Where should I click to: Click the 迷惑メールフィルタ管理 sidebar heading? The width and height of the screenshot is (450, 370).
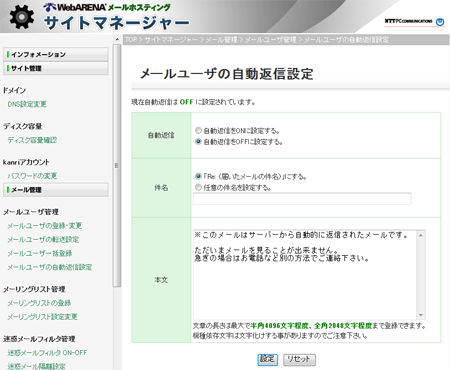39,339
